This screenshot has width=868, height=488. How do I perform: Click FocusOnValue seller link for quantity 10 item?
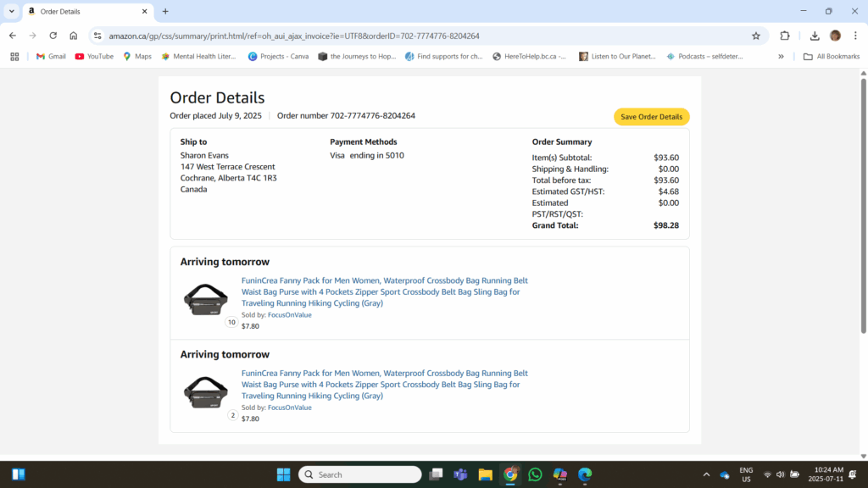pyautogui.click(x=290, y=315)
